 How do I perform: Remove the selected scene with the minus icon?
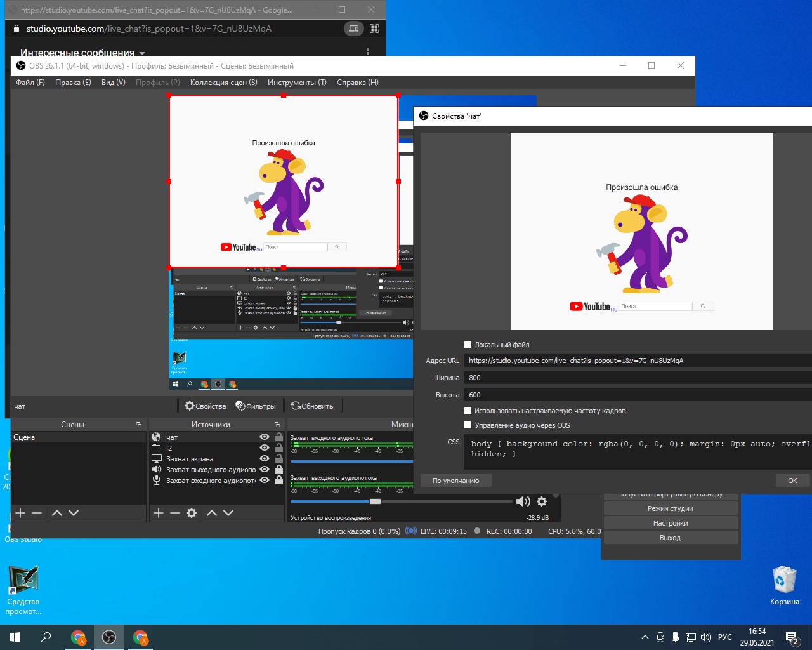point(37,513)
